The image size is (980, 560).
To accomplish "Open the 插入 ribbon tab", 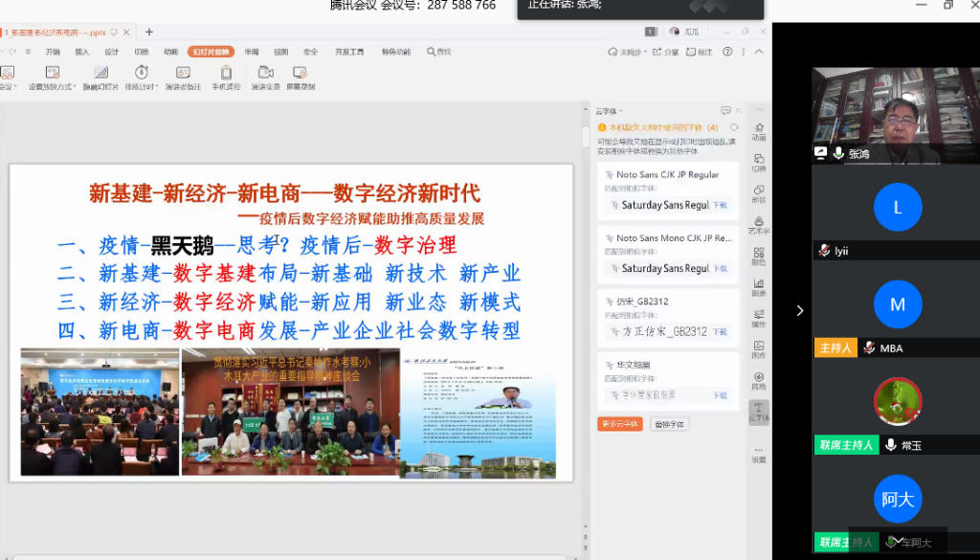I will click(82, 52).
